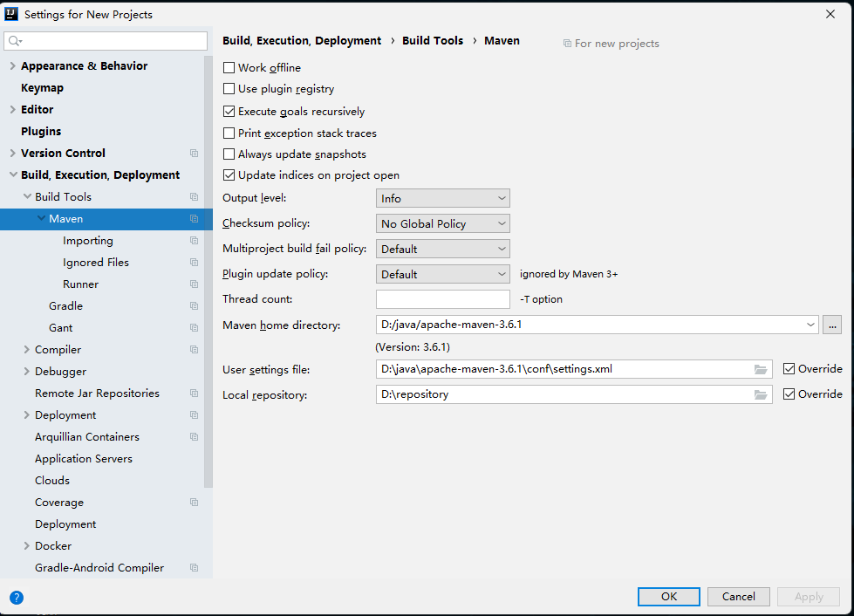854x616 pixels.
Task: Click into the Thread count field
Action: (443, 299)
